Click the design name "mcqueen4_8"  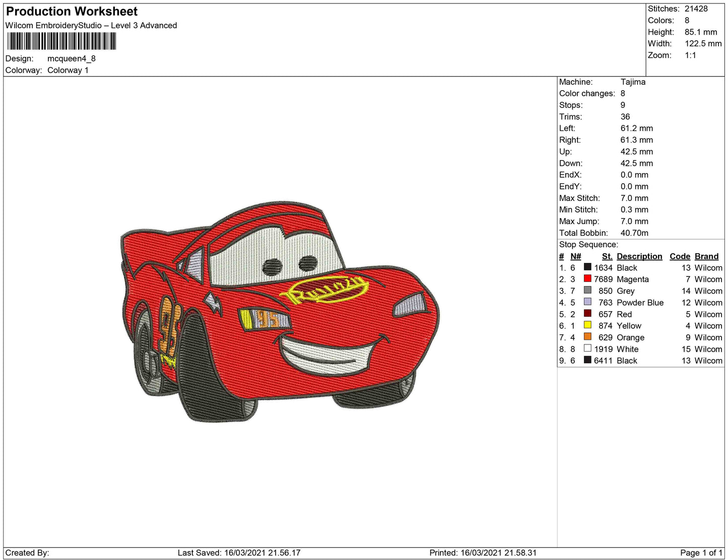pos(72,58)
